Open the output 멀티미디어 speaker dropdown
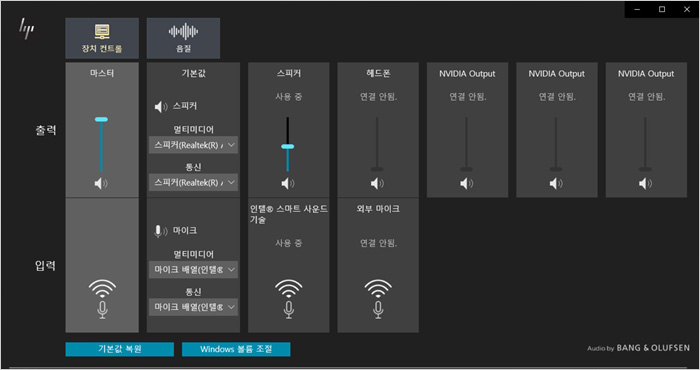The image size is (700, 370). tap(193, 145)
